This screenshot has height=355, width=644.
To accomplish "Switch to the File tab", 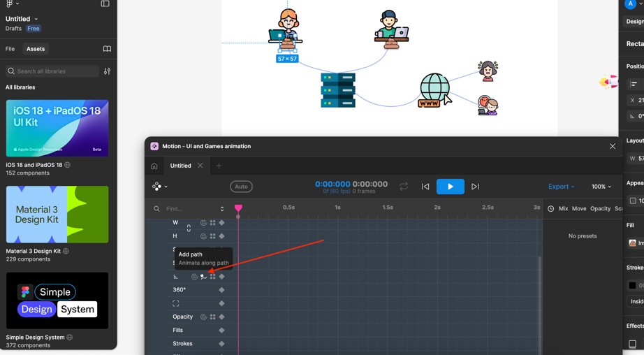I will (10, 49).
